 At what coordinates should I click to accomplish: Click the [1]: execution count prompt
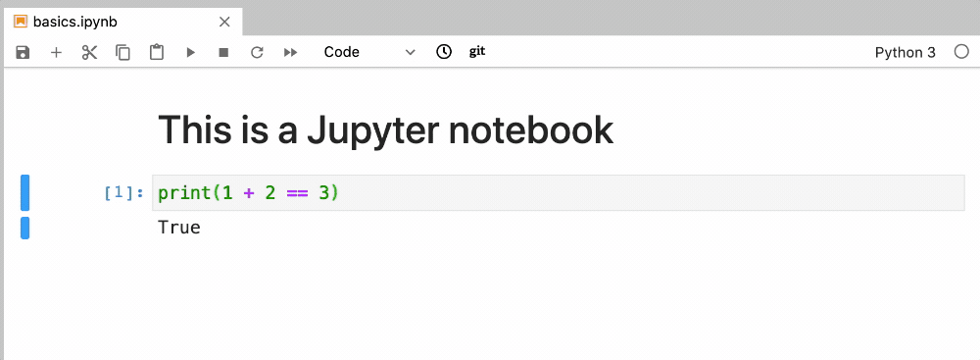[123, 193]
